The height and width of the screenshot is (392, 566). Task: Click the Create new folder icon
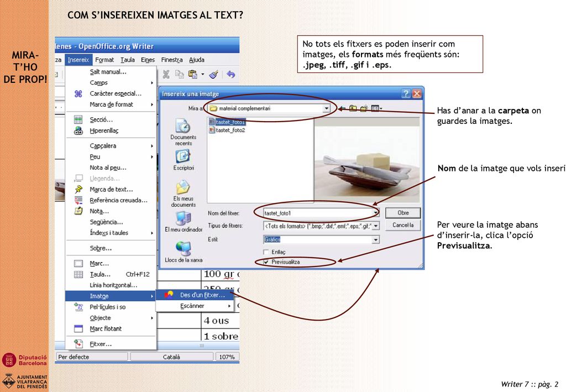(364, 108)
